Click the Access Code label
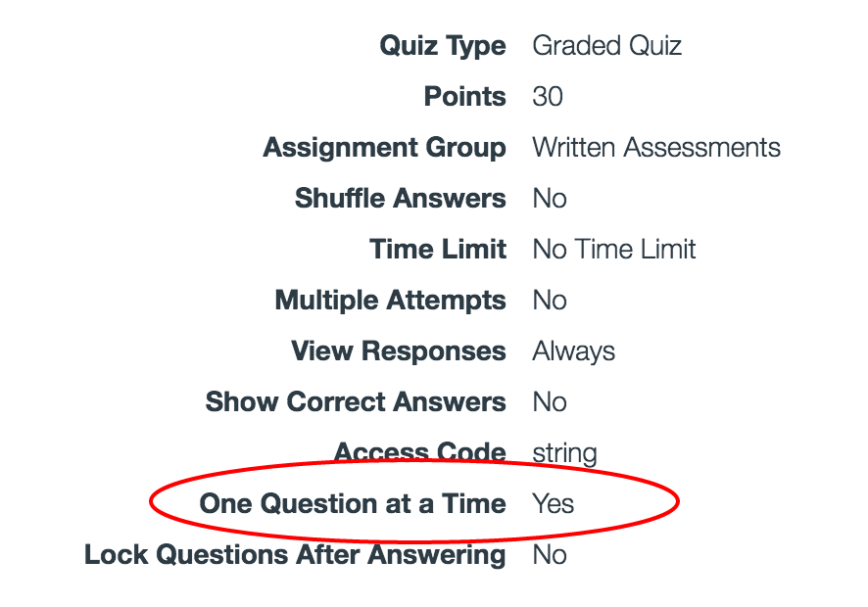 click(420, 453)
